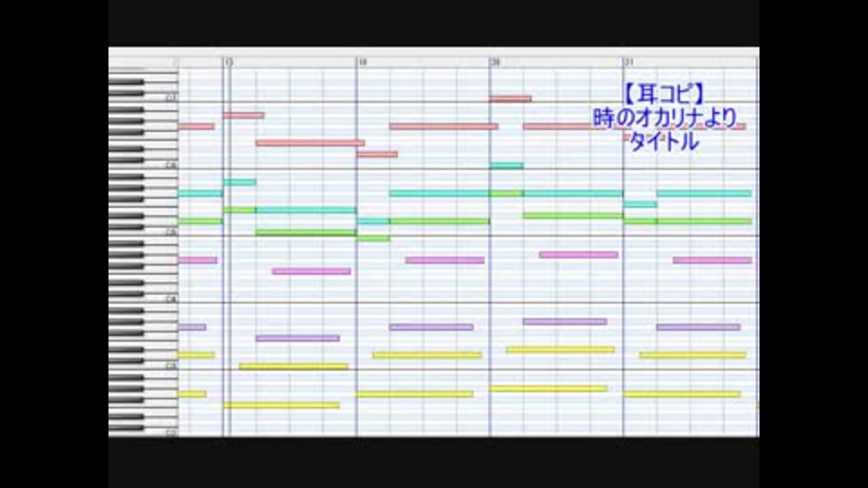The width and height of the screenshot is (868, 488).
Task: Select the upper yellow note in measure 21
Action: click(693, 355)
